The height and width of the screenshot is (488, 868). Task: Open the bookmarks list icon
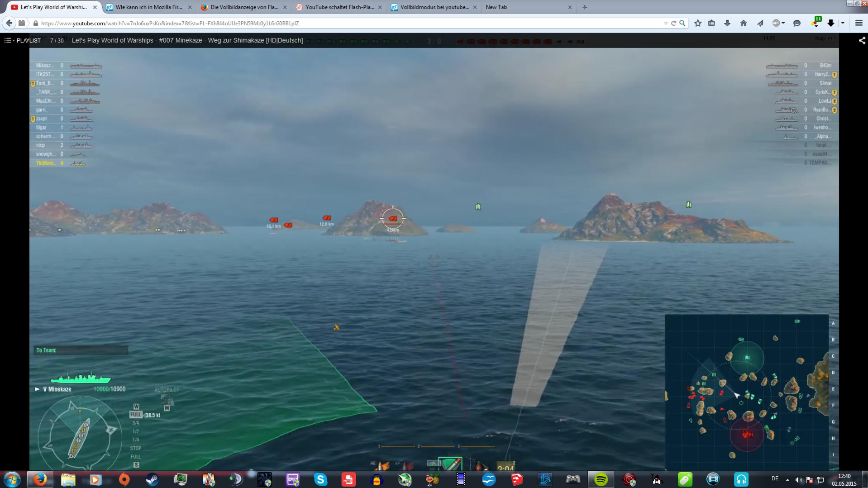click(x=711, y=23)
